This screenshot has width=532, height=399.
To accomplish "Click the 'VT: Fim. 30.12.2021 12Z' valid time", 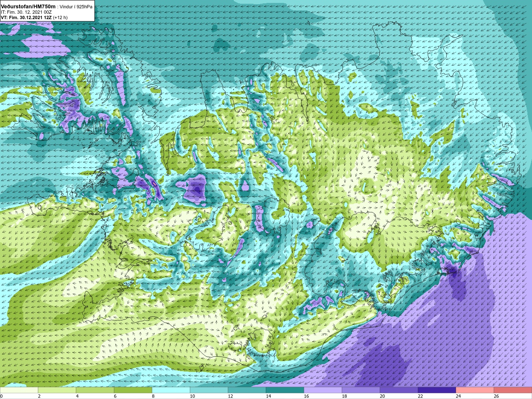I will point(26,18).
